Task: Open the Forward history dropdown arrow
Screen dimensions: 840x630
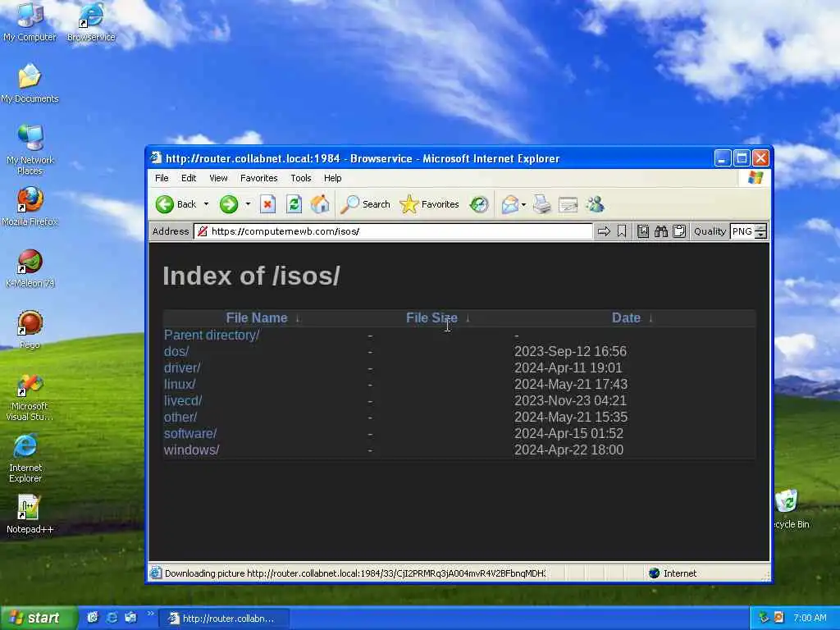Action: [248, 204]
